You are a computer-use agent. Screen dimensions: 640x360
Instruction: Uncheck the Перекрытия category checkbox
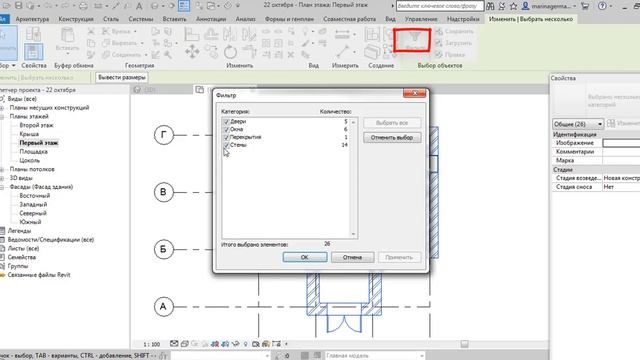point(227,137)
